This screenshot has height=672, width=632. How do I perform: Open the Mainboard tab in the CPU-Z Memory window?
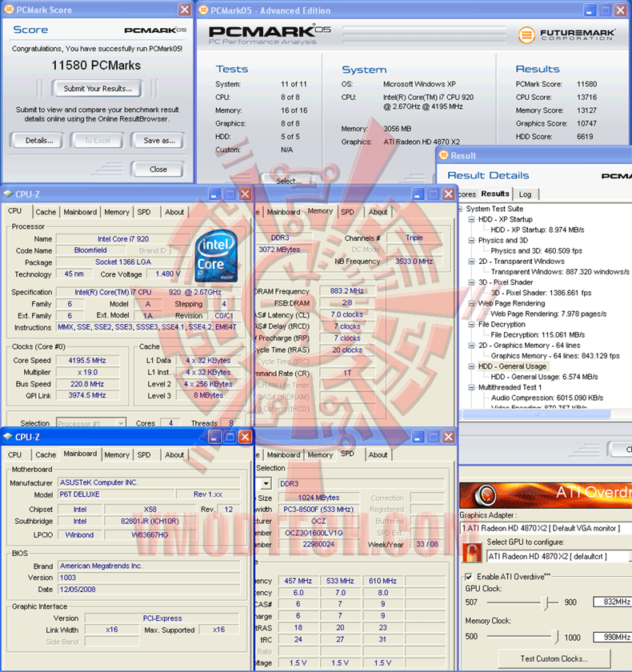tap(283, 212)
